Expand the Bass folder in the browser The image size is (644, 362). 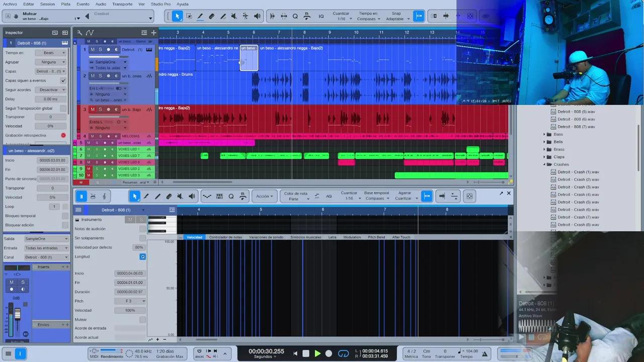(x=544, y=134)
